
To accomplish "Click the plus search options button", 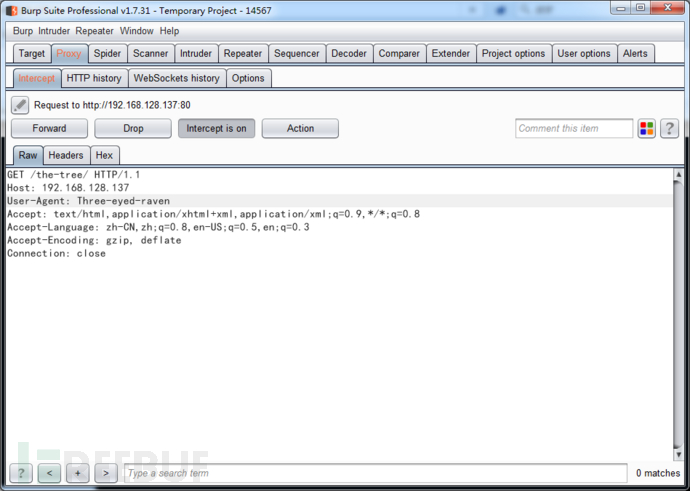I will pyautogui.click(x=77, y=473).
